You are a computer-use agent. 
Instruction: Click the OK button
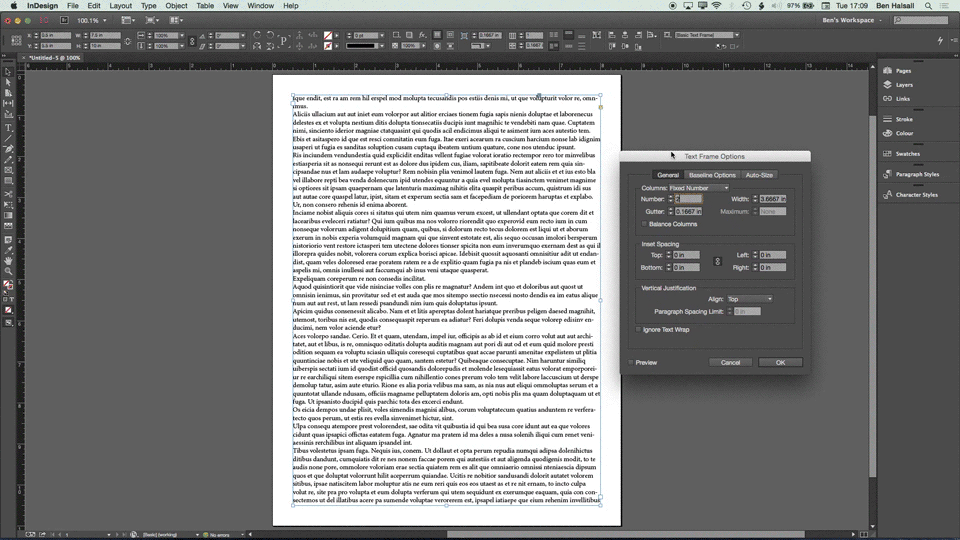coord(780,362)
